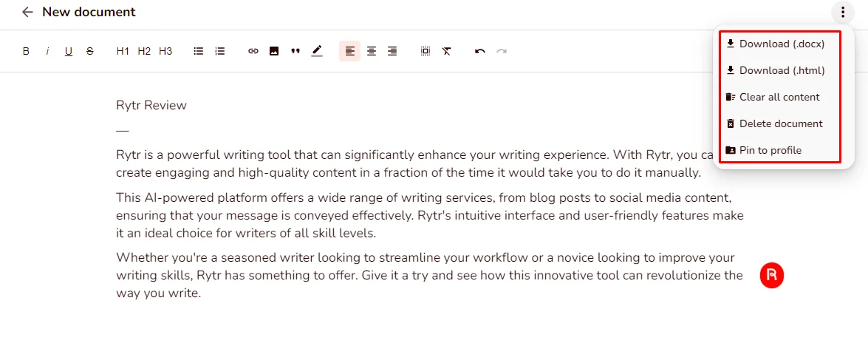
Task: Apply strikethrough to text
Action: pos(90,51)
